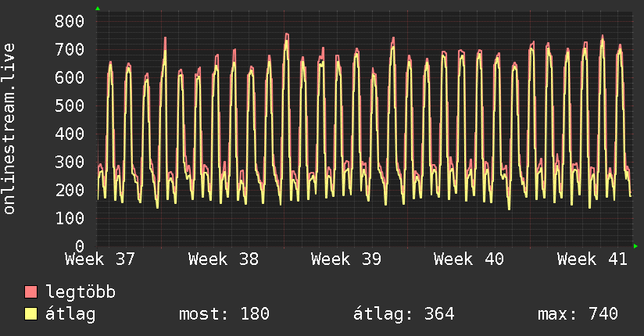
Task: Click the 400 y-axis tick label
Action: click(70, 134)
